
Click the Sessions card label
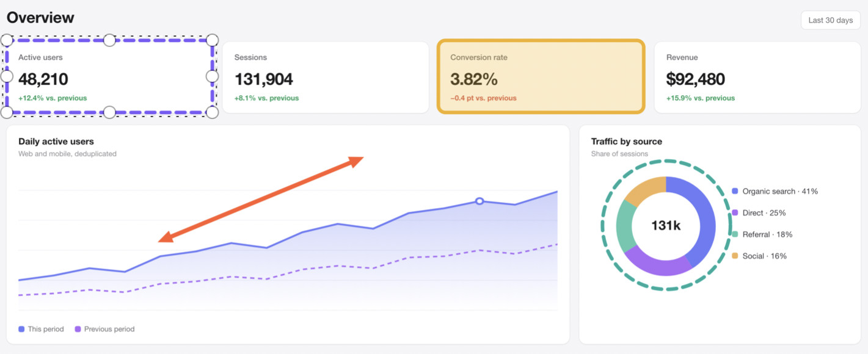point(251,57)
